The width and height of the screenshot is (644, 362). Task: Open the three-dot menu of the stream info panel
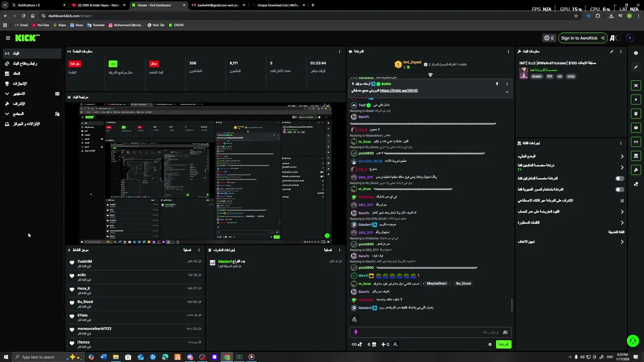tap(620, 51)
